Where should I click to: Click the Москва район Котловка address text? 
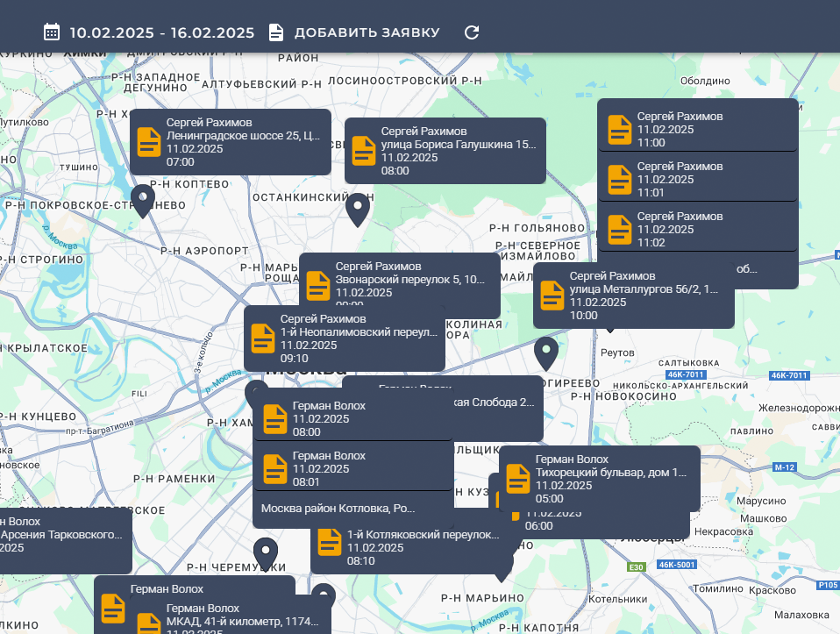click(338, 509)
